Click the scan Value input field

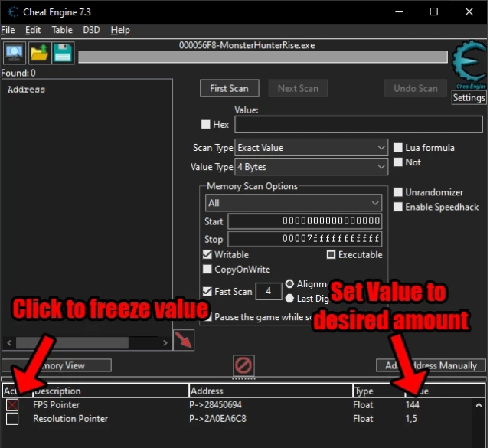point(359,124)
